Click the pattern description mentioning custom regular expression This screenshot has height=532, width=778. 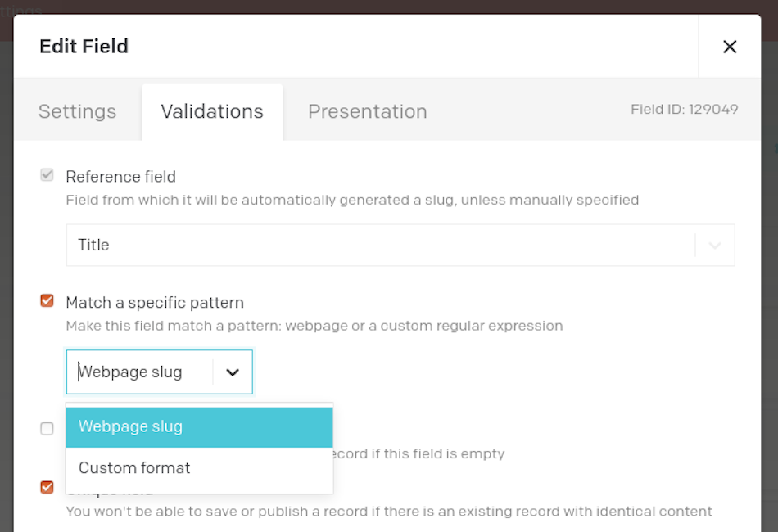pos(314,326)
